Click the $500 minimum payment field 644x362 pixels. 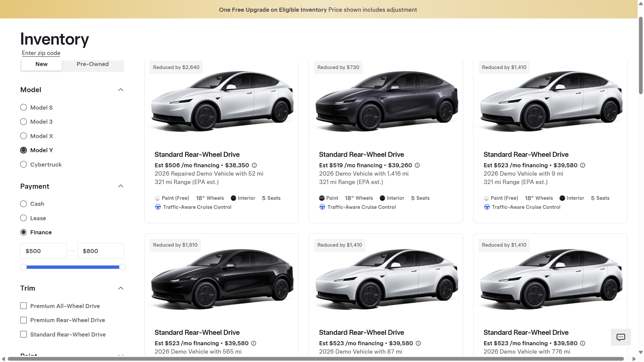click(x=44, y=251)
